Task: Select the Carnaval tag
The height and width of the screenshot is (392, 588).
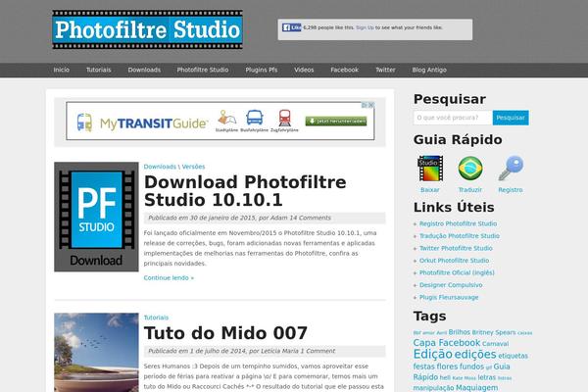Action: click(x=495, y=344)
